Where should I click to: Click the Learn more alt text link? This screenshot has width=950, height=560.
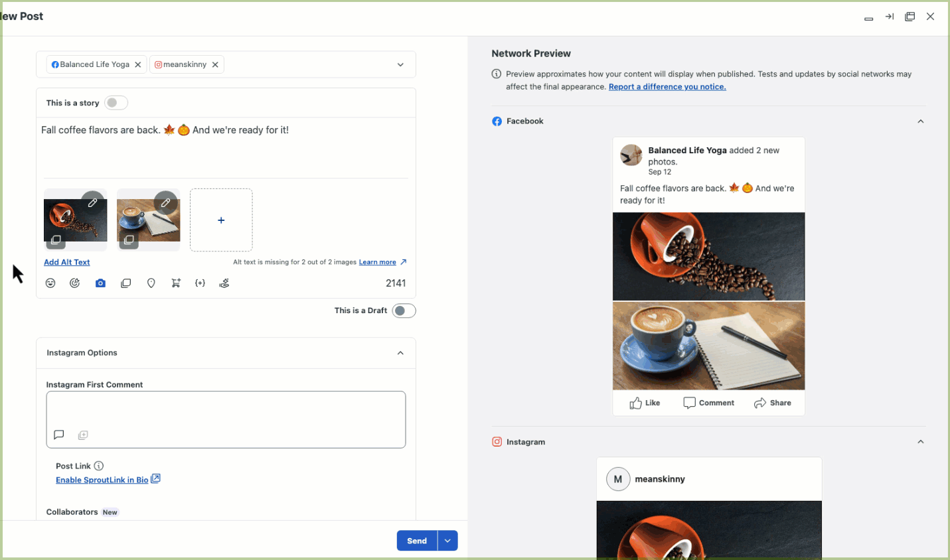click(x=378, y=262)
